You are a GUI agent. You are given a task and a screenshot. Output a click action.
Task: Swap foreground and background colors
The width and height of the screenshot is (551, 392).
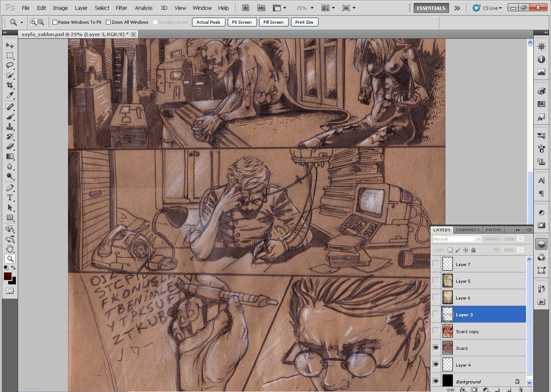click(x=14, y=268)
